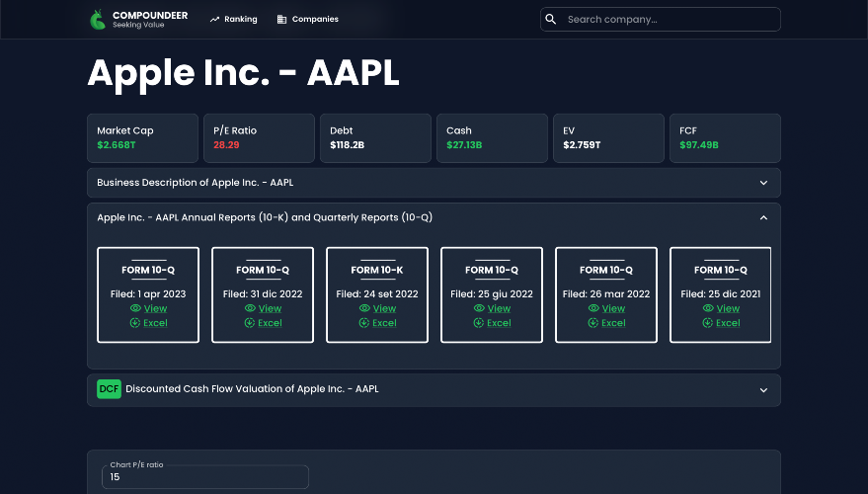The height and width of the screenshot is (494, 868).
Task: Download Excel for 10-Q filed 25 dic 2021
Action: coord(729,323)
